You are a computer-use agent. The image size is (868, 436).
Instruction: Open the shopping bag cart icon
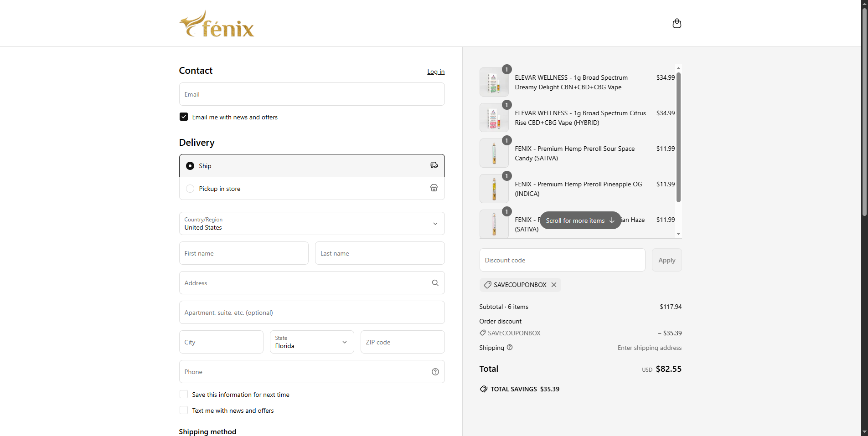[677, 23]
